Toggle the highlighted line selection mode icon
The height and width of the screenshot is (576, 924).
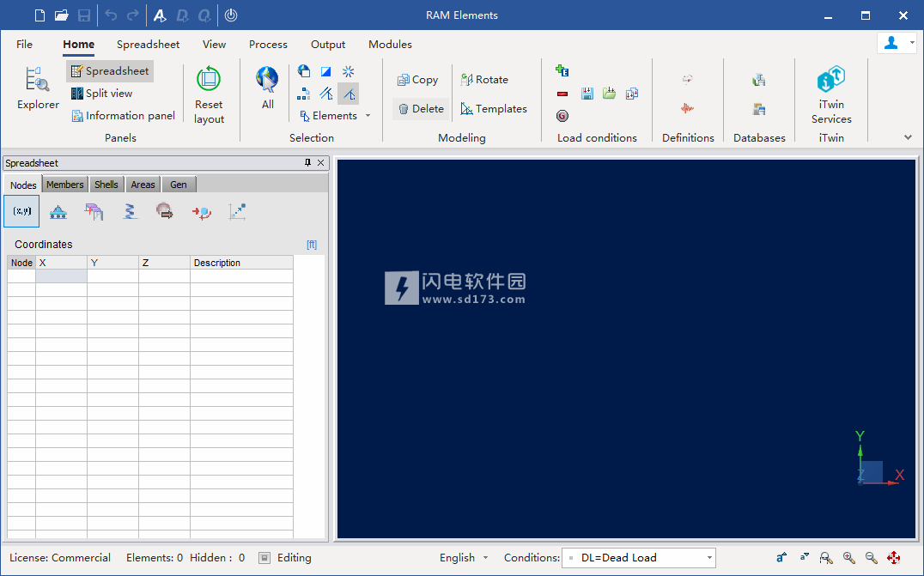(349, 94)
